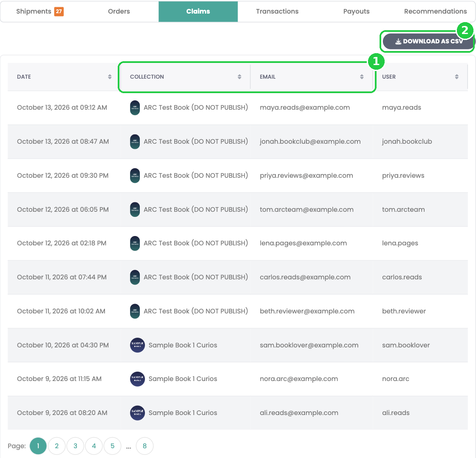
Task: Click ARC book cover in lena.pages row
Action: coord(135,244)
